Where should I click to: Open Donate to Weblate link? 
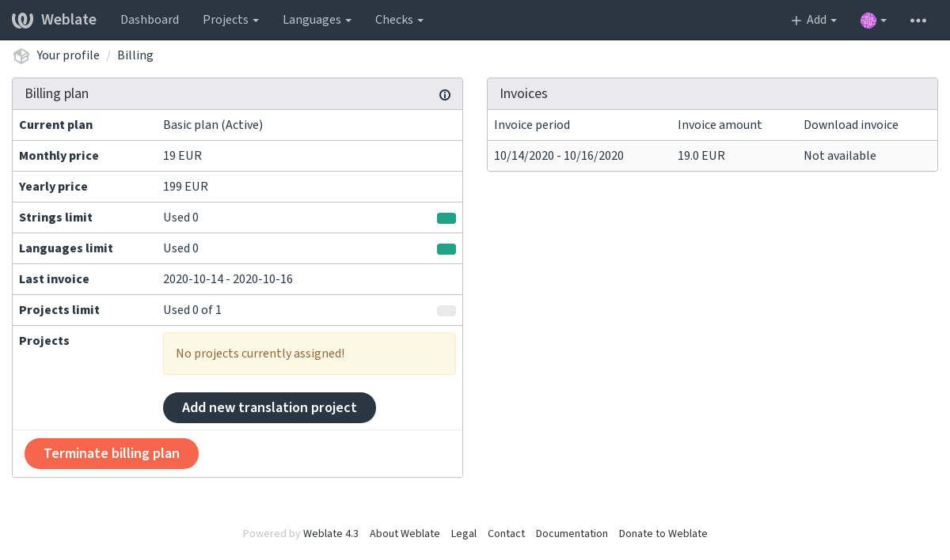point(663,533)
